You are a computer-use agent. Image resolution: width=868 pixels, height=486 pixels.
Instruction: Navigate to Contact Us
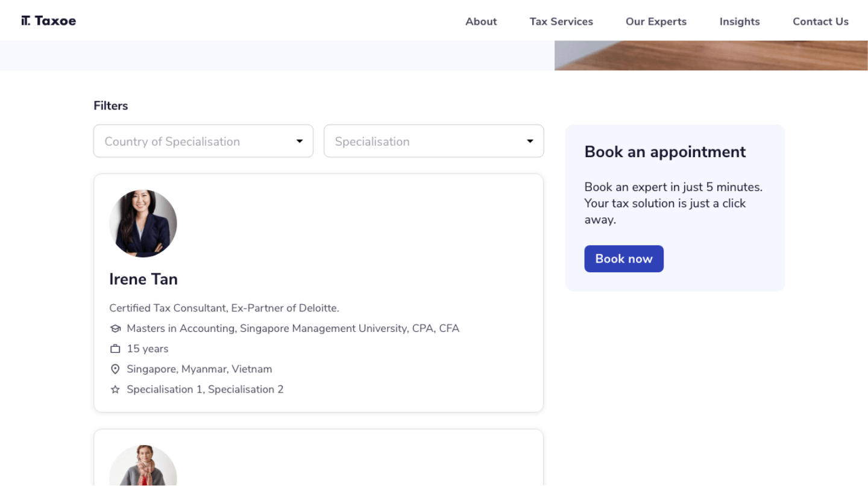pos(820,22)
